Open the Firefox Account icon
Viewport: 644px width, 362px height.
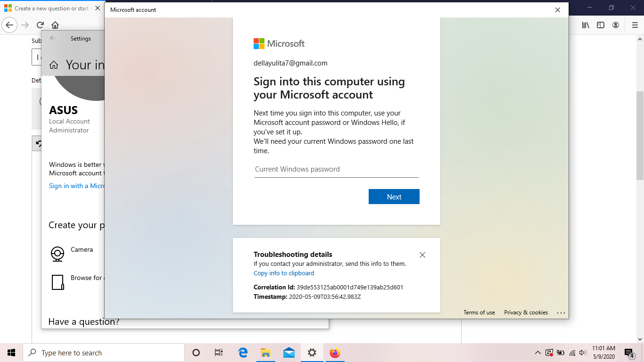[616, 25]
